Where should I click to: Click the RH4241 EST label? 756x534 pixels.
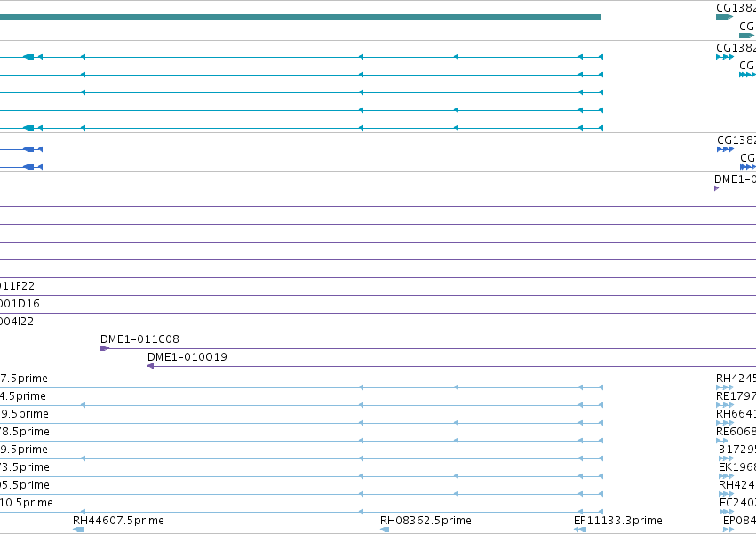point(737,485)
